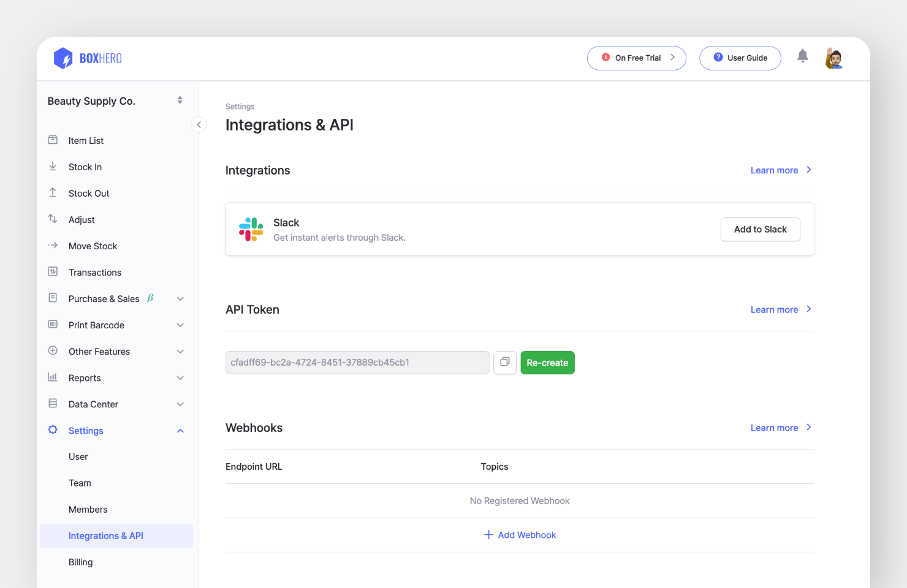
Task: Click inside the API token field
Action: coord(357,363)
